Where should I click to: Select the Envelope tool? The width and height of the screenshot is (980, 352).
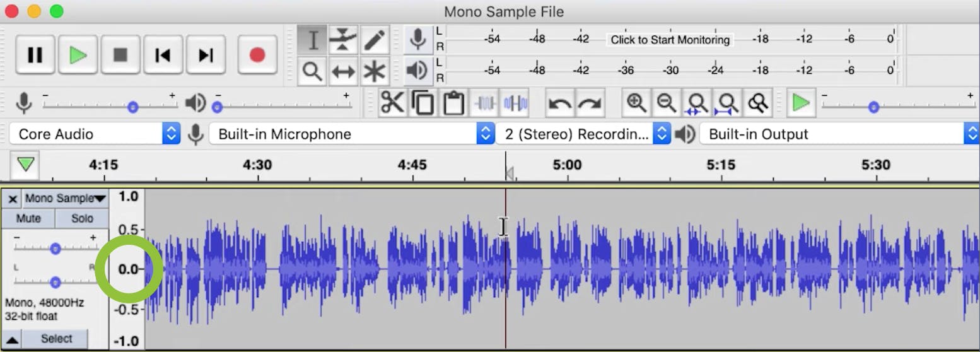(x=343, y=40)
